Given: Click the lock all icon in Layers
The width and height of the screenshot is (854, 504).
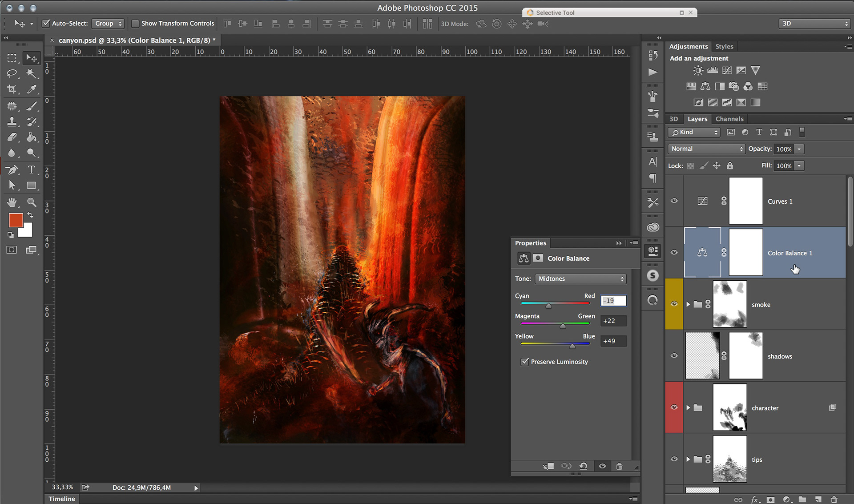Looking at the screenshot, I should 730,165.
